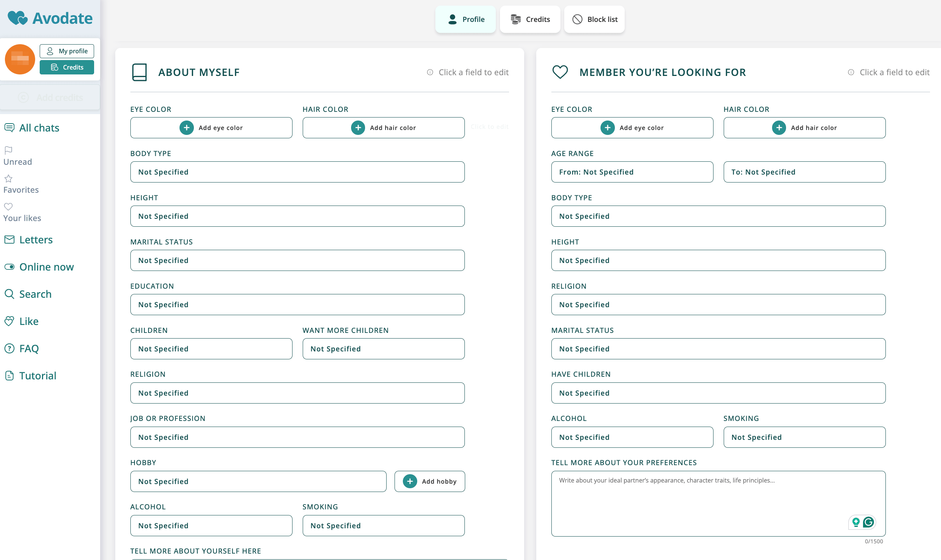Go to Search page

coord(36,294)
